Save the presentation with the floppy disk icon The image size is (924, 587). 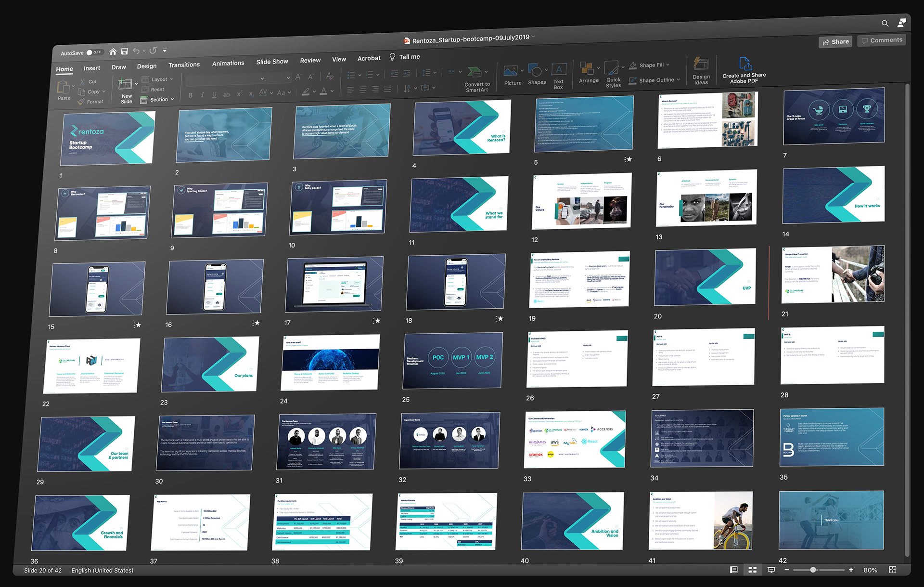tap(125, 52)
